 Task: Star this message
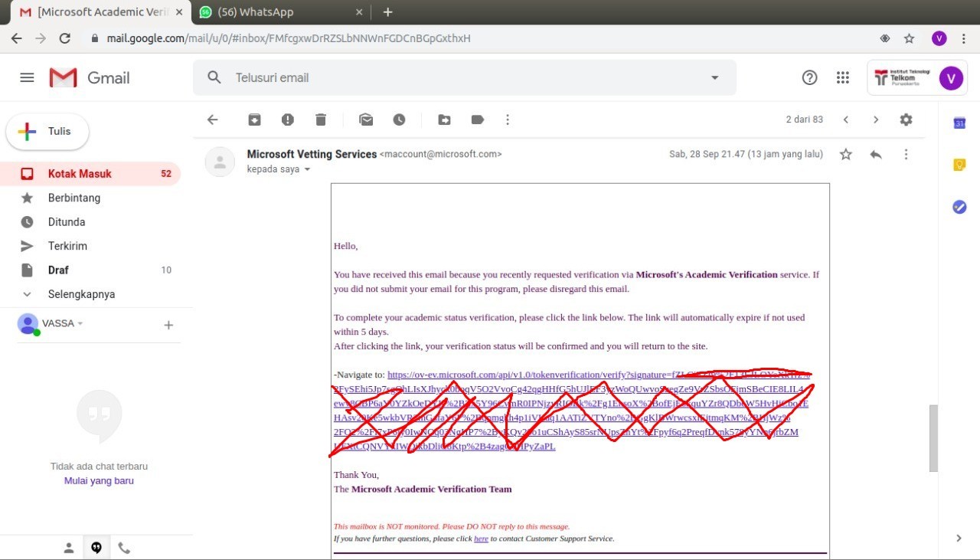tap(846, 154)
